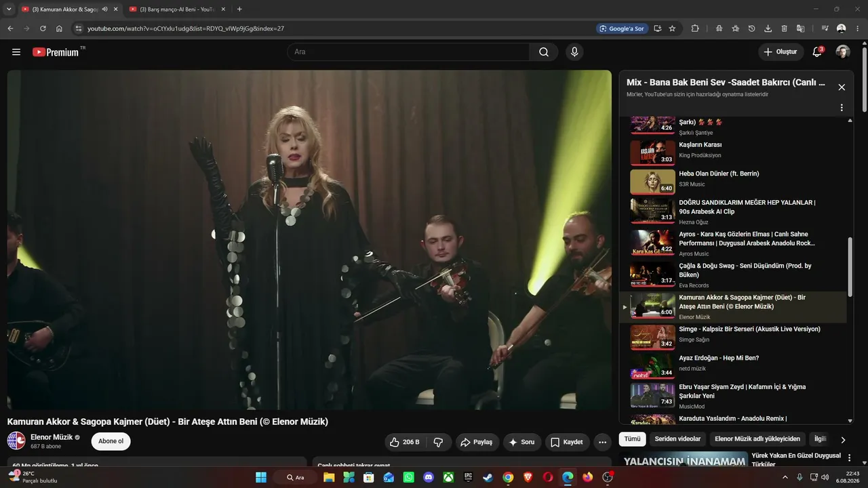868x488 pixels.
Task: Reload the page in the browser toolbar
Action: click(43, 28)
